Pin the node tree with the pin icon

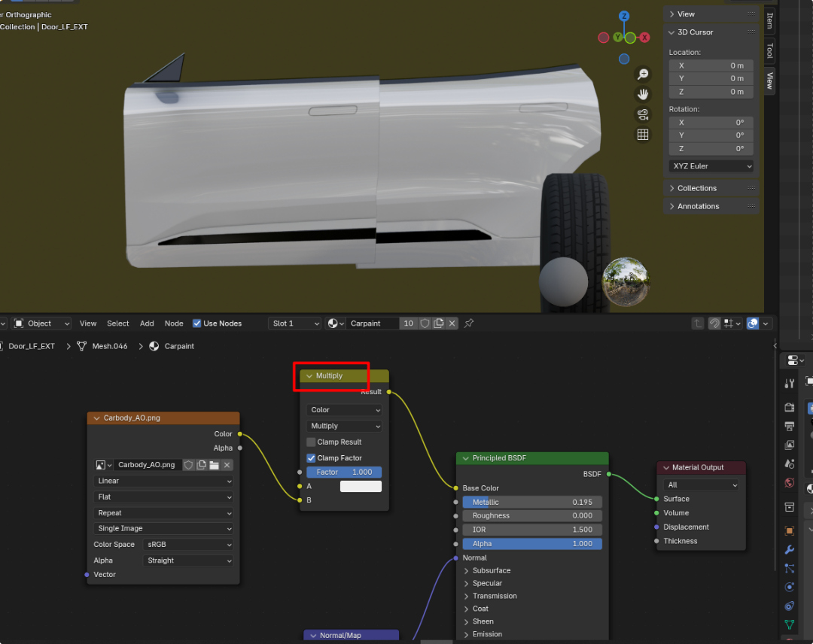pyautogui.click(x=469, y=324)
